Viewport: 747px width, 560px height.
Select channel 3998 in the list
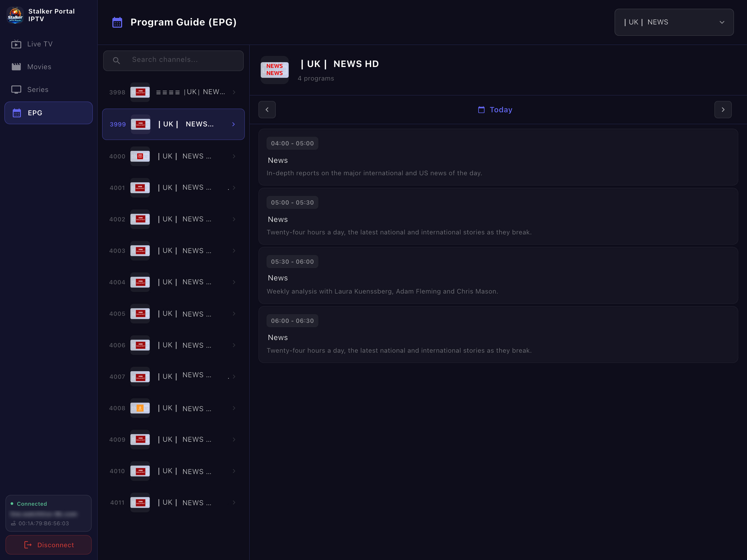(x=173, y=92)
